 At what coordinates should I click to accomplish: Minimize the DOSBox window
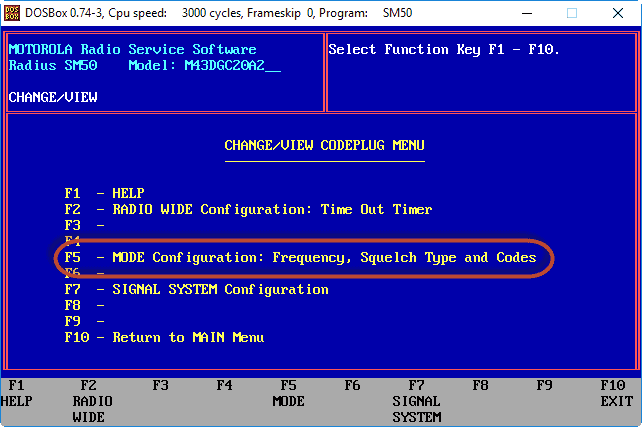coord(527,14)
